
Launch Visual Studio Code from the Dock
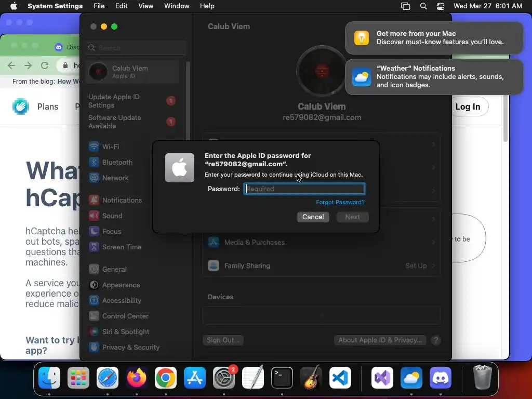(340, 378)
